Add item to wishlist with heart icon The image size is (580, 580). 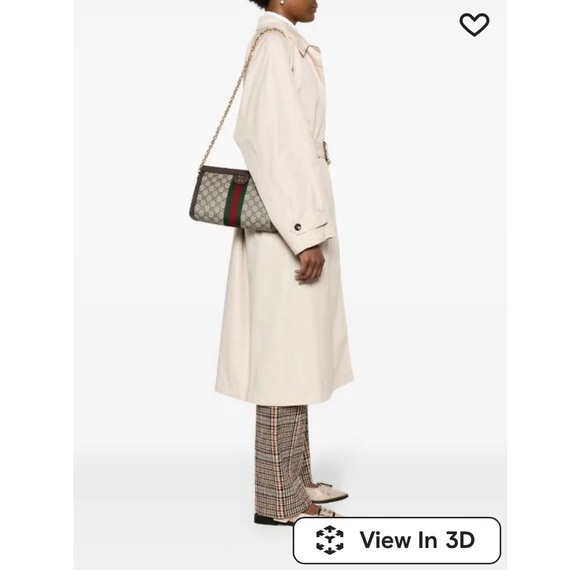click(x=474, y=25)
